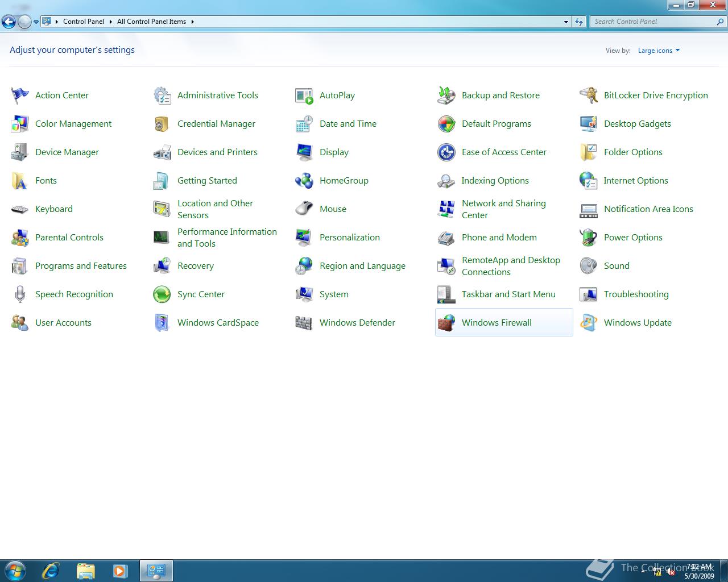Open the Programs and Features link
The height and width of the screenshot is (582, 728).
81,266
